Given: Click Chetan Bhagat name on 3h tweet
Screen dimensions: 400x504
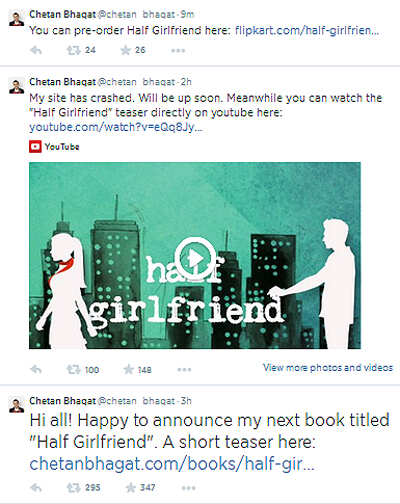Looking at the screenshot, I should click(63, 401).
